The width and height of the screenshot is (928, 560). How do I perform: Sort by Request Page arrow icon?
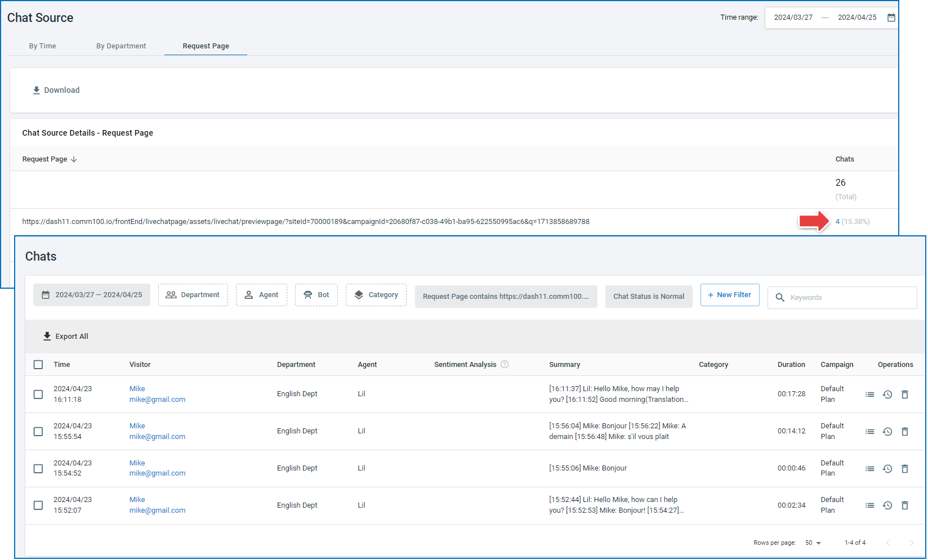tap(74, 159)
